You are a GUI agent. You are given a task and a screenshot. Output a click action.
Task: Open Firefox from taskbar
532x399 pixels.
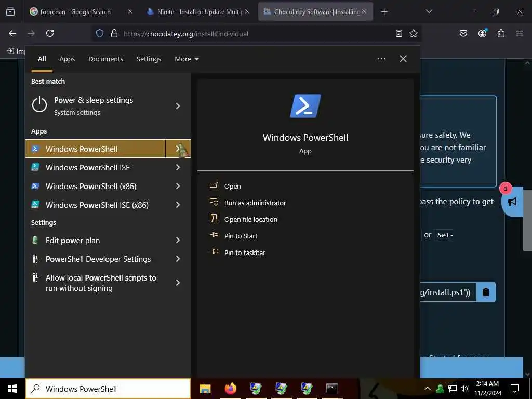pyautogui.click(x=230, y=389)
